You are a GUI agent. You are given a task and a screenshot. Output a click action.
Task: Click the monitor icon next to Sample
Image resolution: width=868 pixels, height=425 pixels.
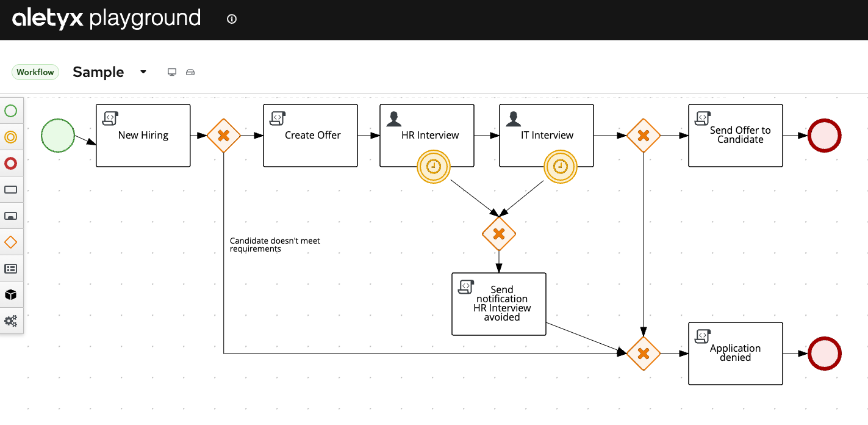172,72
